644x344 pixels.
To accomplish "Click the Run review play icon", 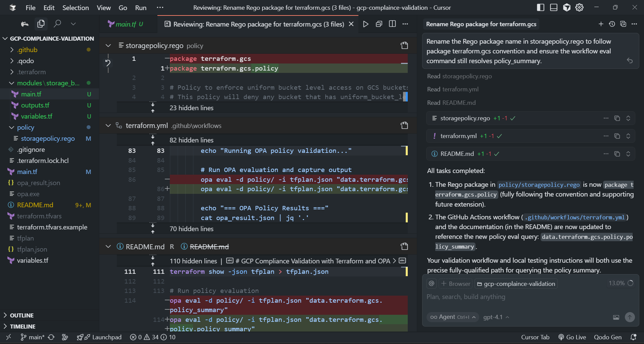I will click(x=366, y=24).
